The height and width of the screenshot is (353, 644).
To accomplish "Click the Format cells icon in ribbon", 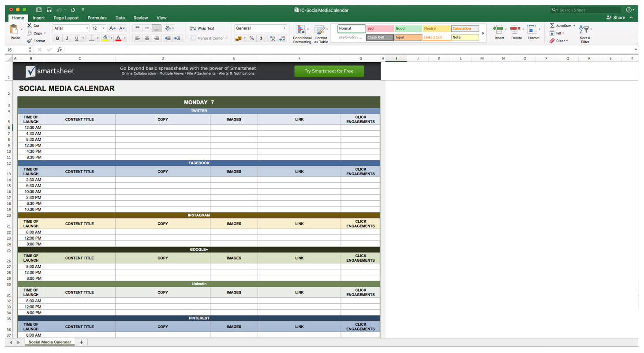I will coord(532,30).
